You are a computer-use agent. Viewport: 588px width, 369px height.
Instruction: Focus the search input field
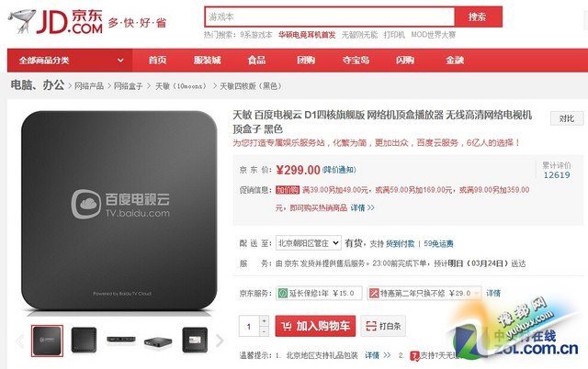coord(330,17)
